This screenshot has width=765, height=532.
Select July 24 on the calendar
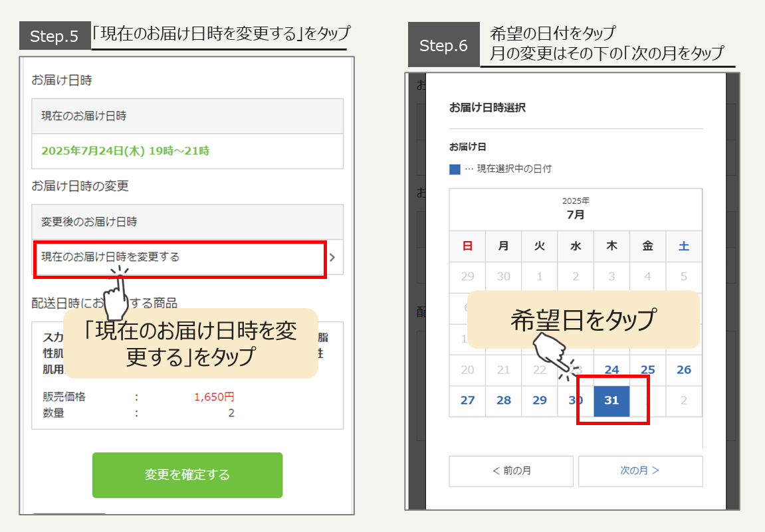(x=611, y=369)
